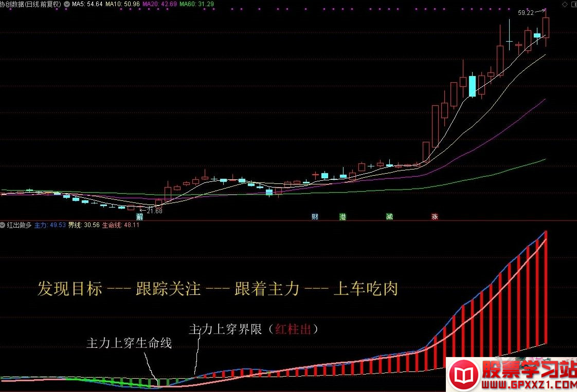Image resolution: width=577 pixels, height=392 pixels.
Task: Open the dropdown beside 协创数据 chart title
Action: [x=66, y=4]
